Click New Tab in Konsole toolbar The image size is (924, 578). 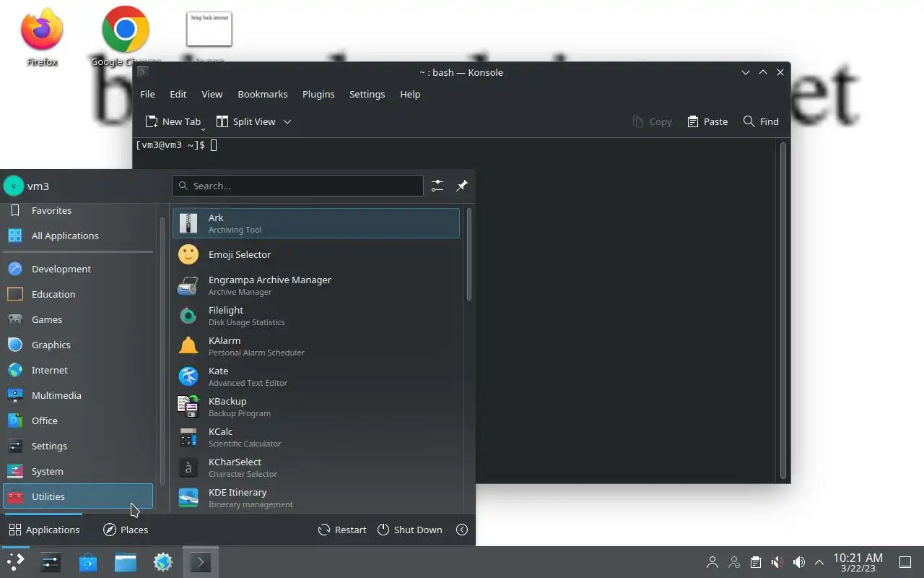(173, 121)
